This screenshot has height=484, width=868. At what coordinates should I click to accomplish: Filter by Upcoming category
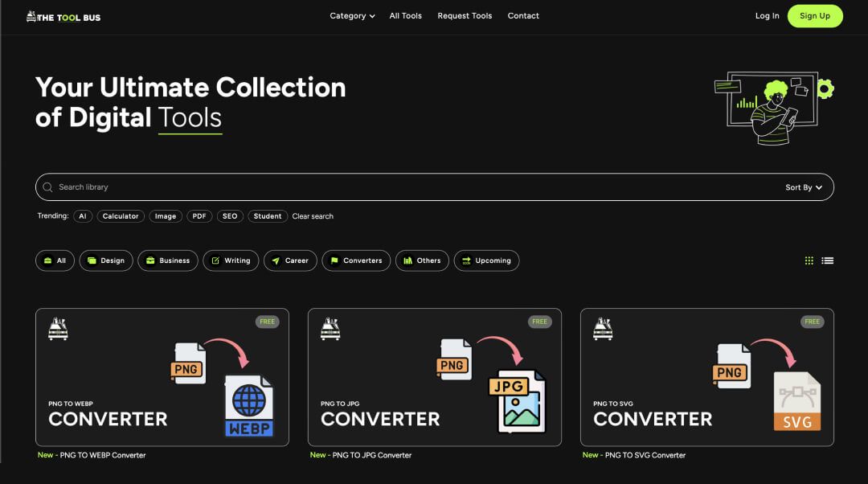click(486, 260)
